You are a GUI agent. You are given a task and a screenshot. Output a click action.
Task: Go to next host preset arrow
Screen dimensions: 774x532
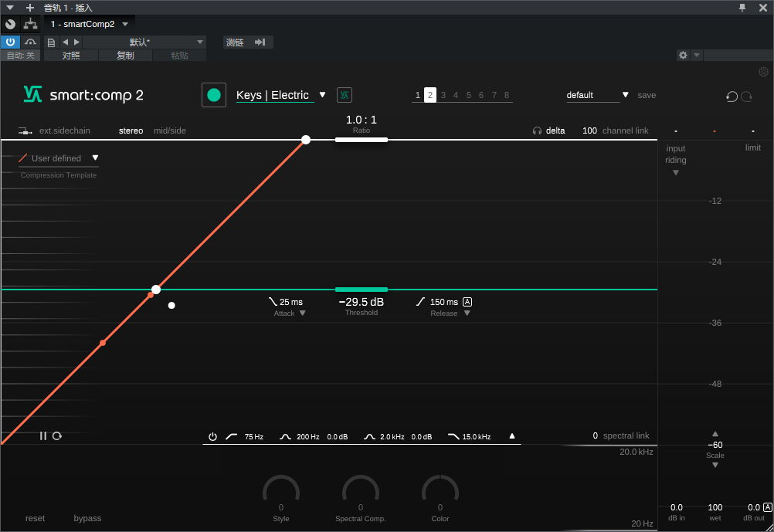(x=76, y=42)
